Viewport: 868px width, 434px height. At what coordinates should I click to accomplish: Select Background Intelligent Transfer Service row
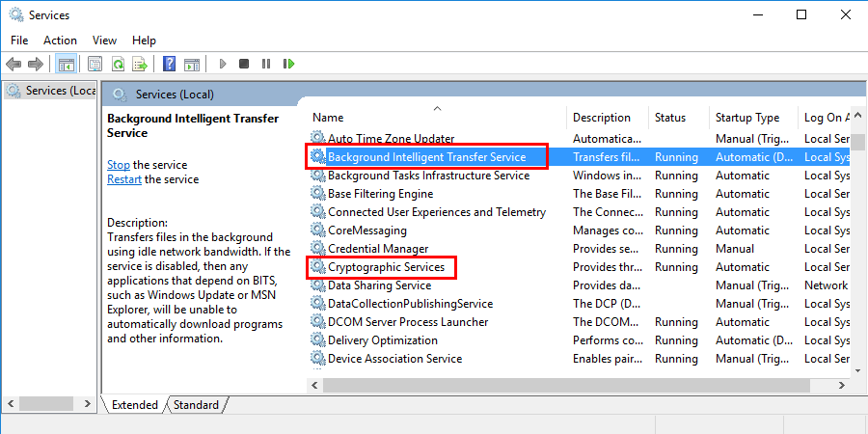579,157
